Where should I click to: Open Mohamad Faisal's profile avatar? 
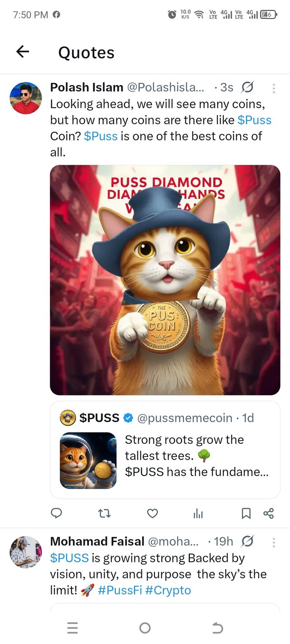click(26, 552)
